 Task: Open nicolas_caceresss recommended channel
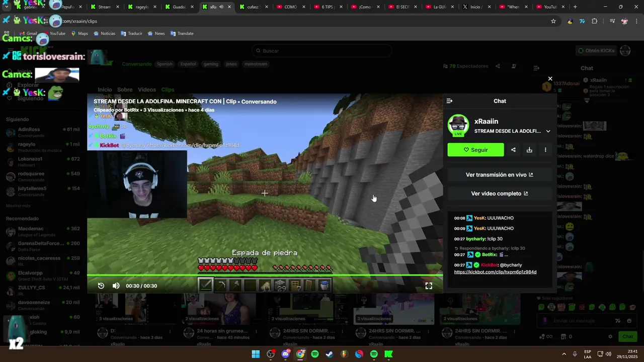point(42,261)
